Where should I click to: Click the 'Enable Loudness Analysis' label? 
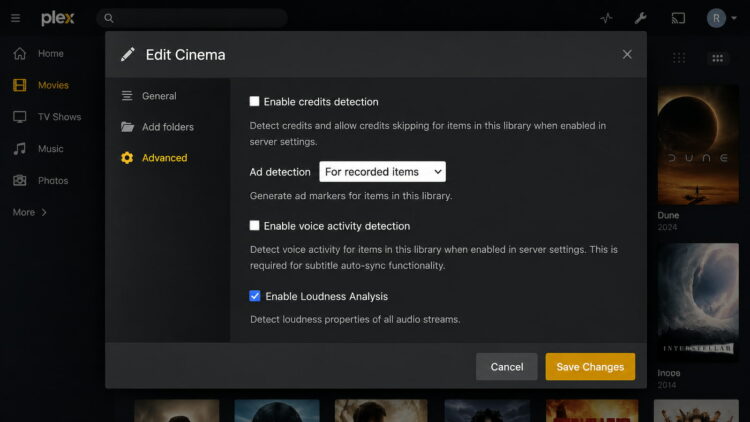point(327,296)
